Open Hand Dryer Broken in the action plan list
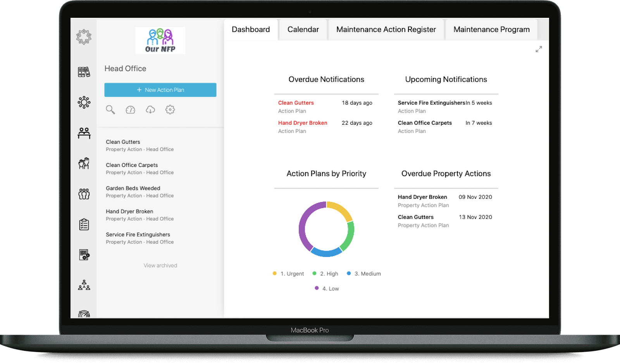 [x=140, y=215]
